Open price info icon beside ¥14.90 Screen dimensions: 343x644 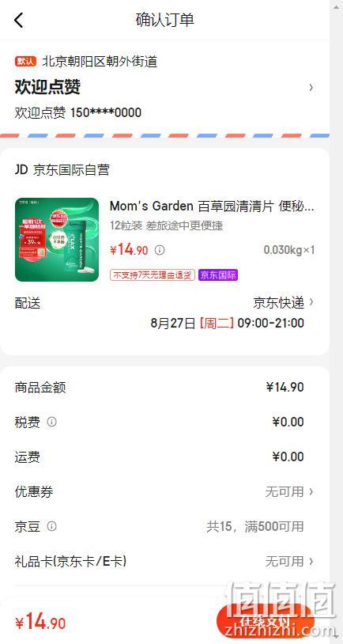tap(160, 250)
